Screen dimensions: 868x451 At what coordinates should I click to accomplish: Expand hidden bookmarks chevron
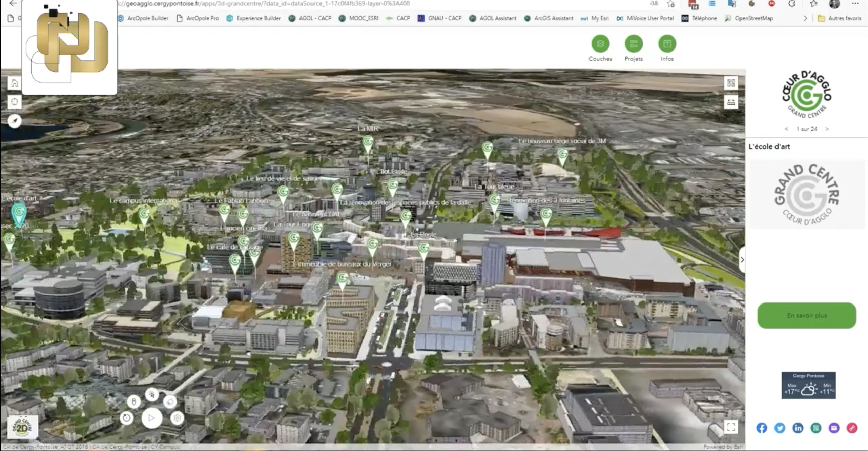(x=805, y=18)
